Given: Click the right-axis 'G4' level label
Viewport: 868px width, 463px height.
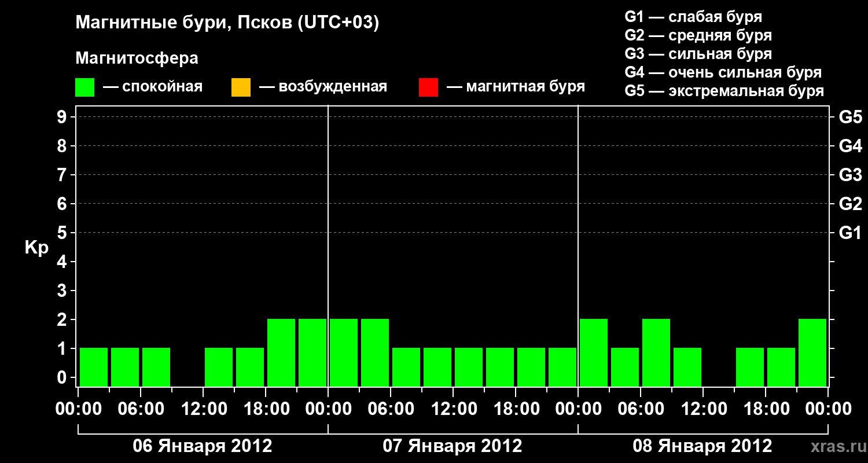Looking at the screenshot, I should 851,146.
